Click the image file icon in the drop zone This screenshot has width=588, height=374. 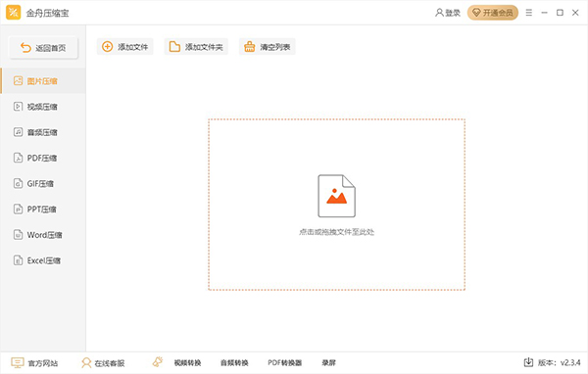click(x=336, y=196)
